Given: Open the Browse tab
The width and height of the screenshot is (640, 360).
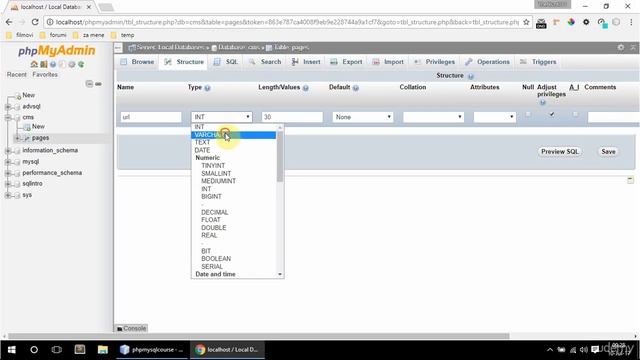Looking at the screenshot, I should pyautogui.click(x=138, y=62).
